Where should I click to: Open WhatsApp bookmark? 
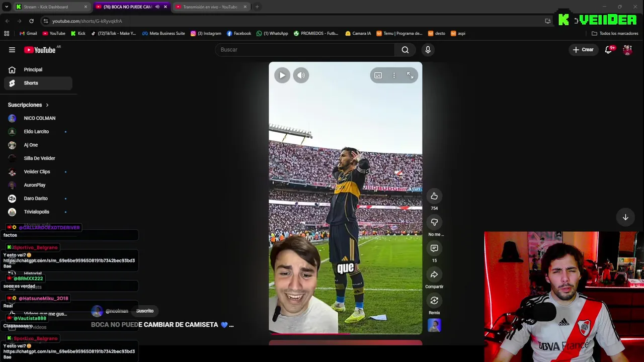tap(272, 34)
